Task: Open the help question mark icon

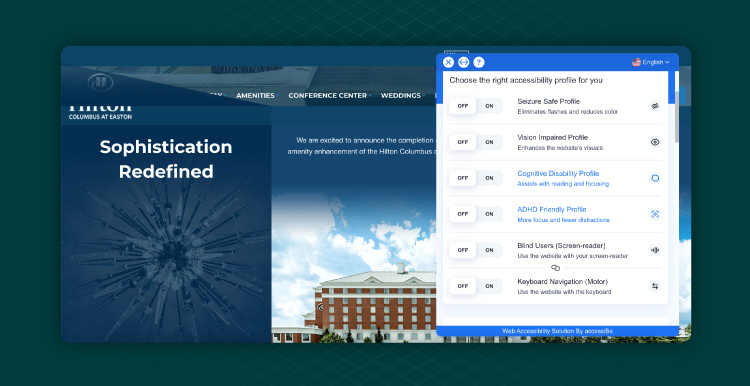Action: 479,62
